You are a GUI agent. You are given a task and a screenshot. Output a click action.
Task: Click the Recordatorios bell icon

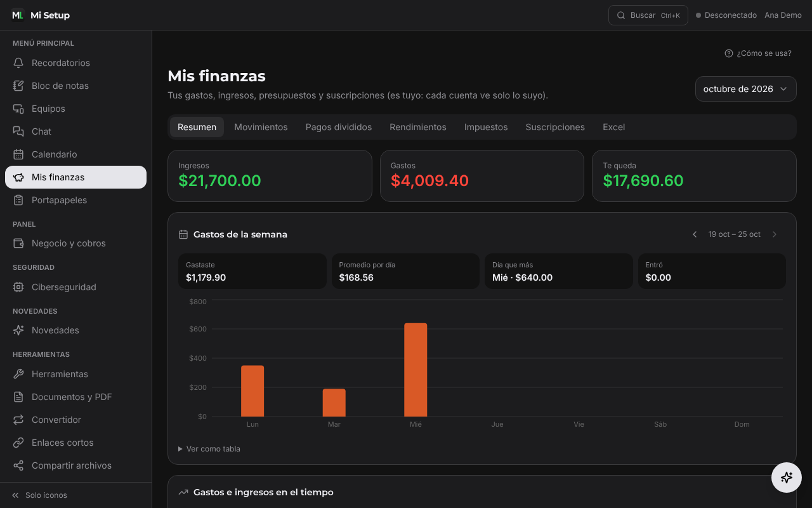click(19, 63)
